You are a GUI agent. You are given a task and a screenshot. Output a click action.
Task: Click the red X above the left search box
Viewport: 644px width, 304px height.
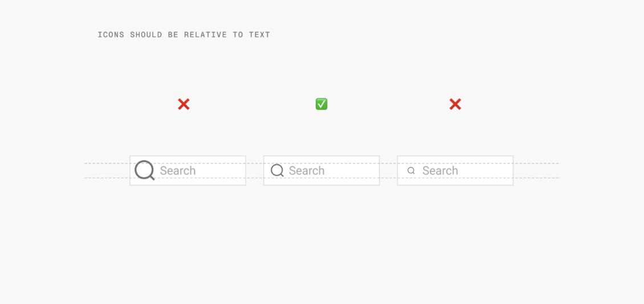click(184, 104)
